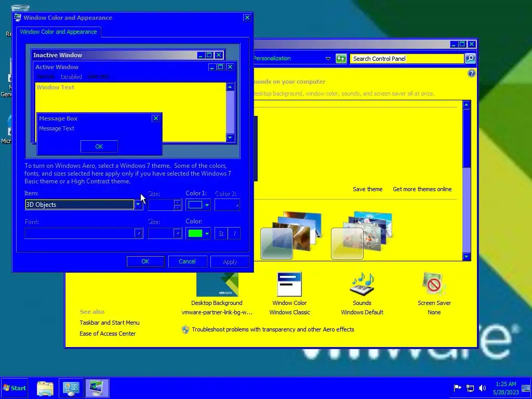Image resolution: width=532 pixels, height=399 pixels.
Task: Expand the Item dropdown showing 3D Objects
Action: [138, 205]
